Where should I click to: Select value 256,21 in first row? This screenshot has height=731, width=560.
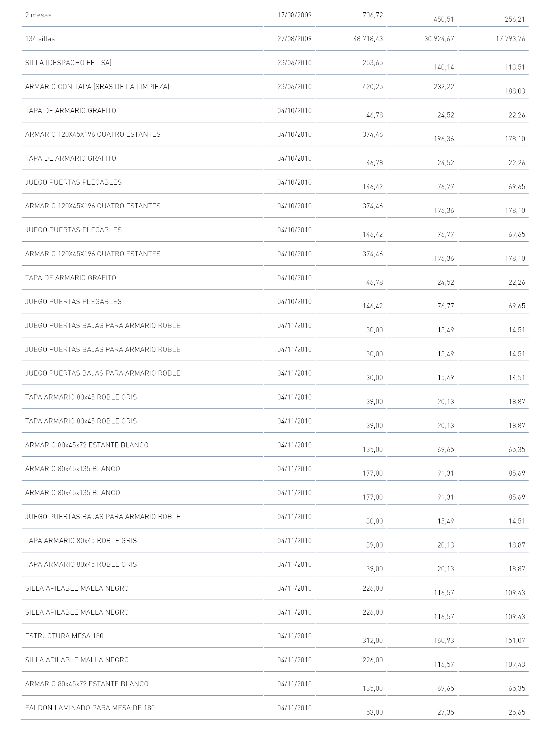coord(515,20)
